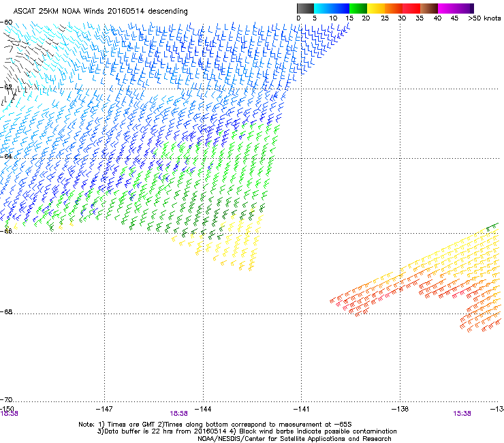Click the longitude label '-144'

click(x=203, y=409)
